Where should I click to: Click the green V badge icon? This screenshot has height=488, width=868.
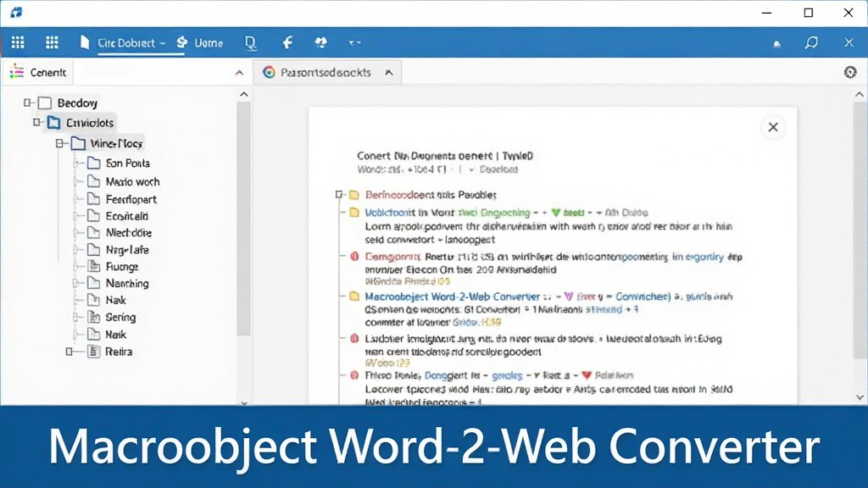[556, 213]
